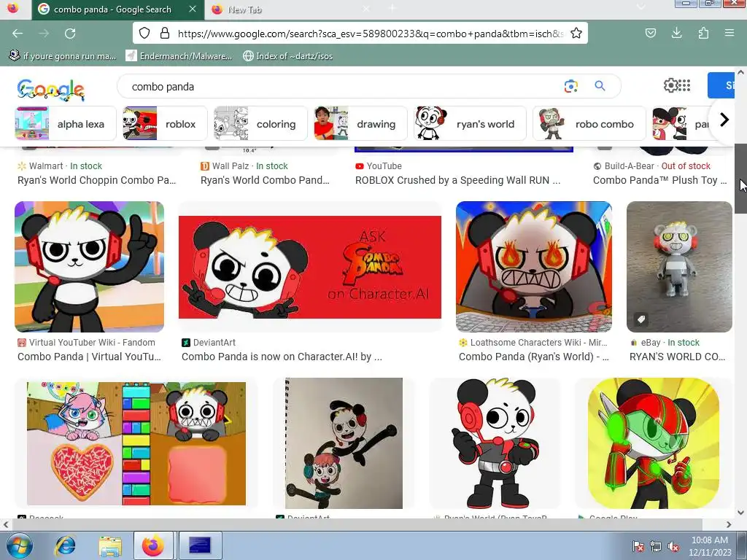Screen dimensions: 747x560
Task: Click the vertical page scrollbar thumb
Action: 740,178
